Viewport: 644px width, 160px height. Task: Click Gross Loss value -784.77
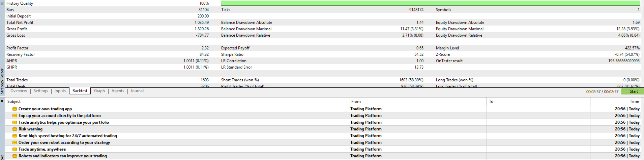tap(202, 35)
